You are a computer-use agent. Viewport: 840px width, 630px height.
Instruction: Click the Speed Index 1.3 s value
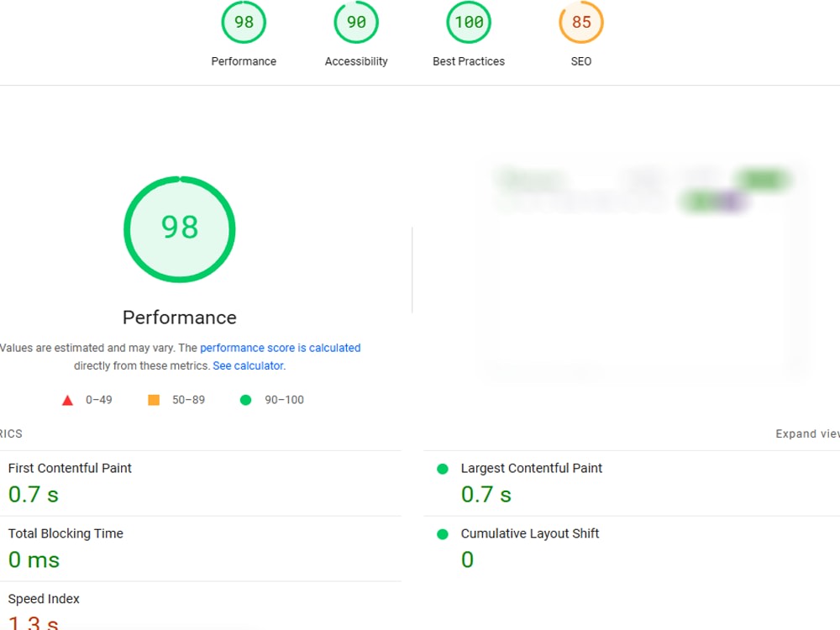pos(34,622)
